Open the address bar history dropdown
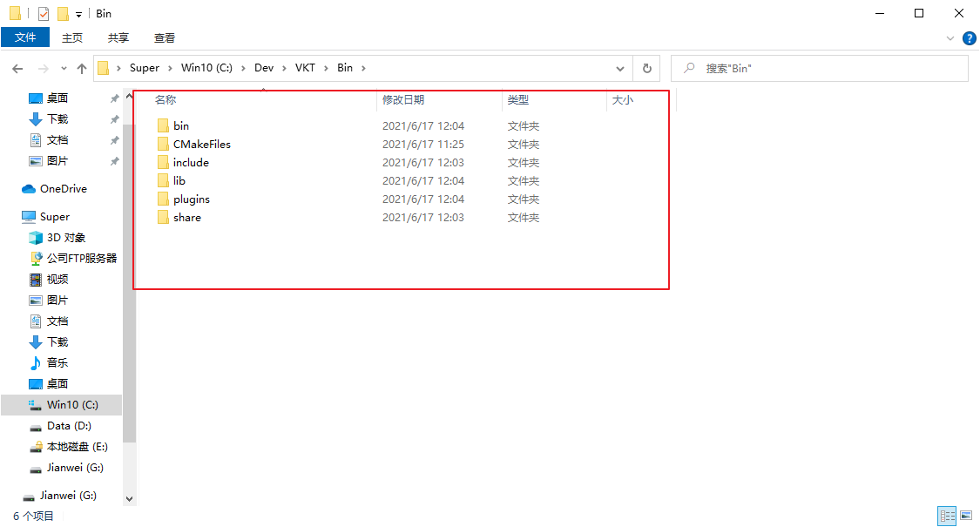 (620, 68)
